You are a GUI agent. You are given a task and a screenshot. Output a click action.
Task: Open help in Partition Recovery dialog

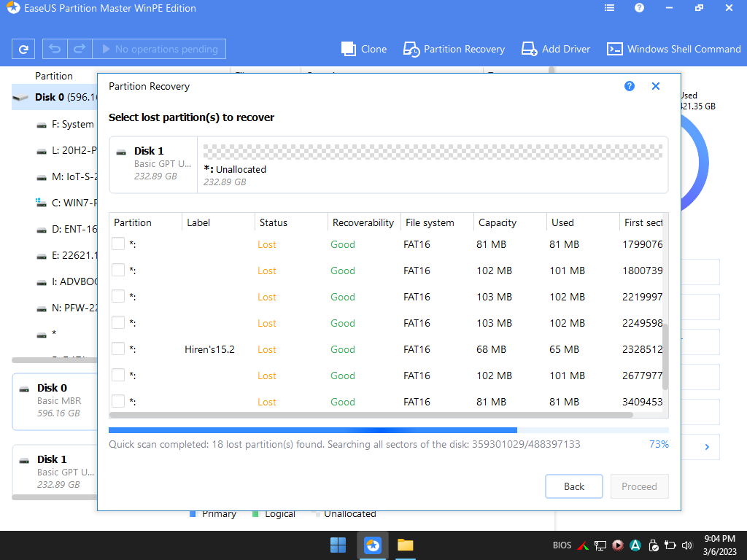click(x=630, y=86)
